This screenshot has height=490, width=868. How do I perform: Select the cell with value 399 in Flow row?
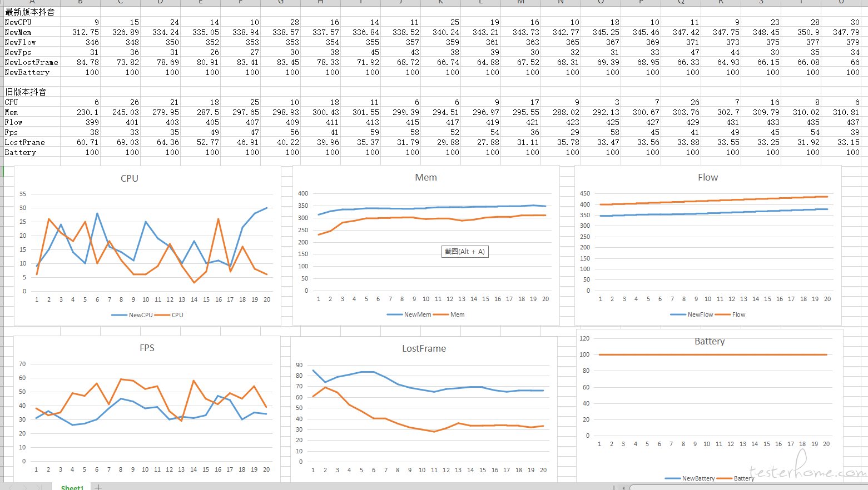81,122
